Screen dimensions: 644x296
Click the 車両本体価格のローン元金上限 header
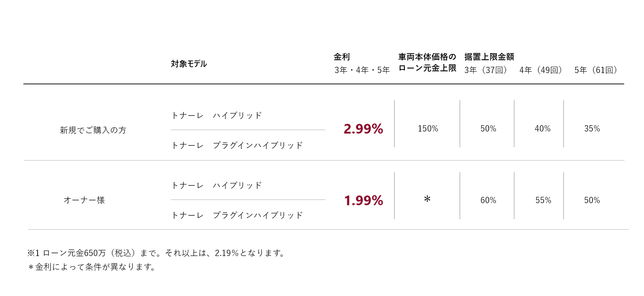[427, 62]
